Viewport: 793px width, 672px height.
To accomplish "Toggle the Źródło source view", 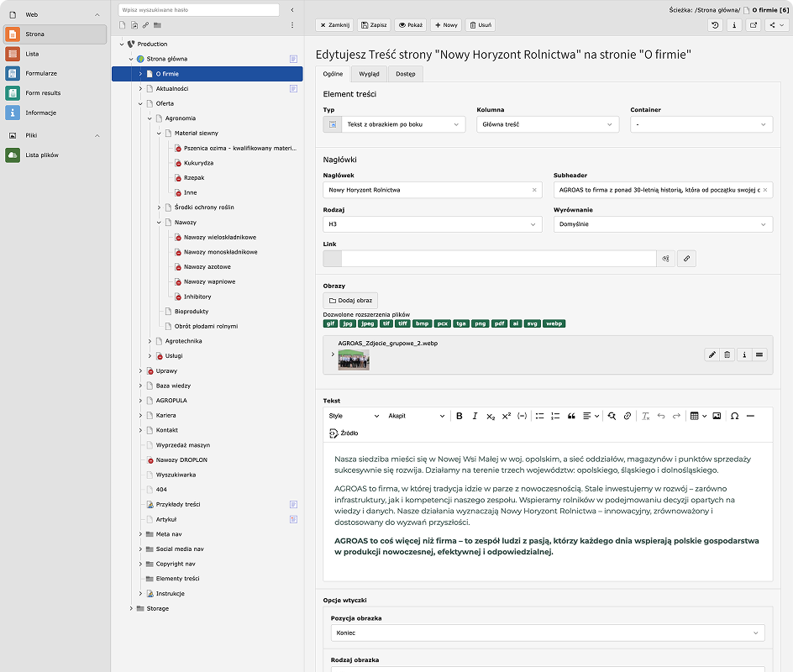I will click(x=344, y=433).
